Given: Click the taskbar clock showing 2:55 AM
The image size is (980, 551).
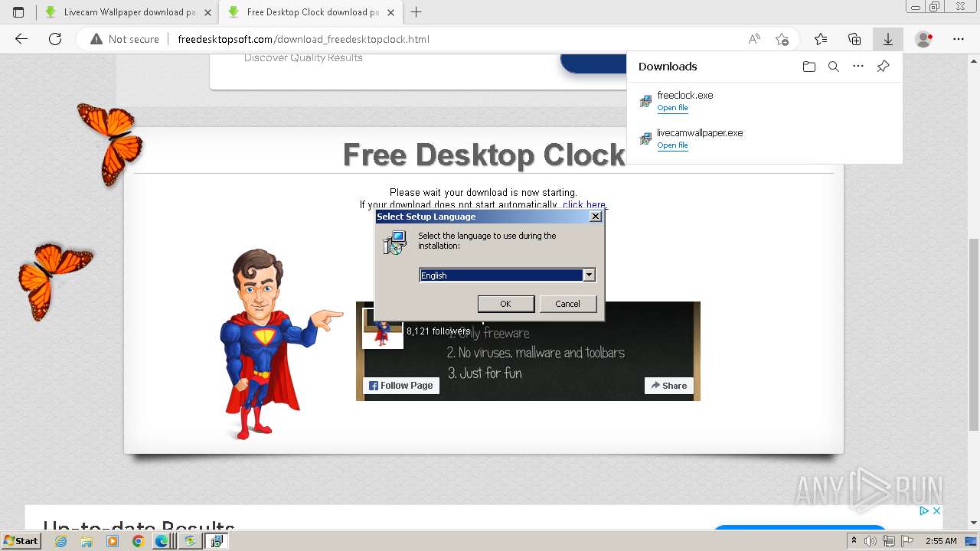Looking at the screenshot, I should pos(941,541).
